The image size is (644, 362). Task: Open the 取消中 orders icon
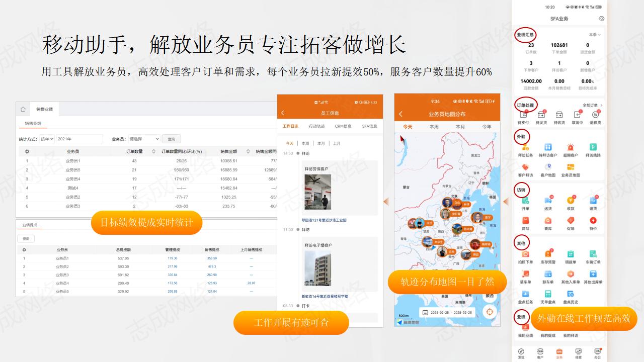577,115
